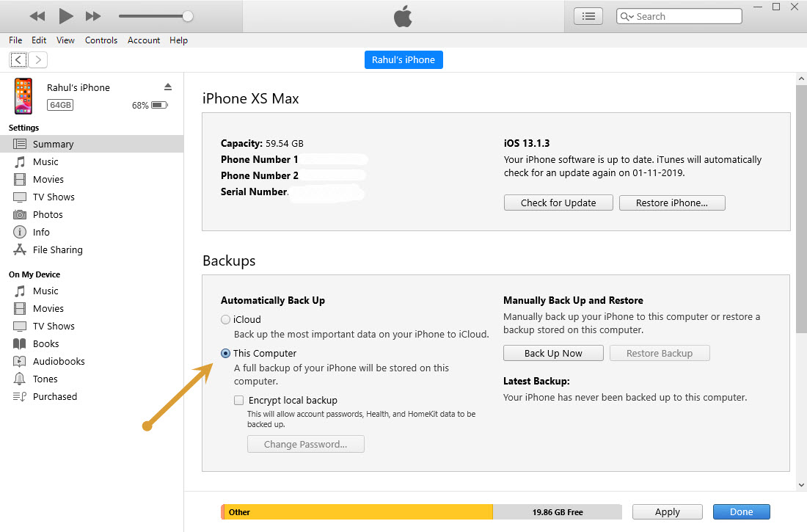
Task: Select the iCloud backup radio button
Action: click(x=225, y=319)
